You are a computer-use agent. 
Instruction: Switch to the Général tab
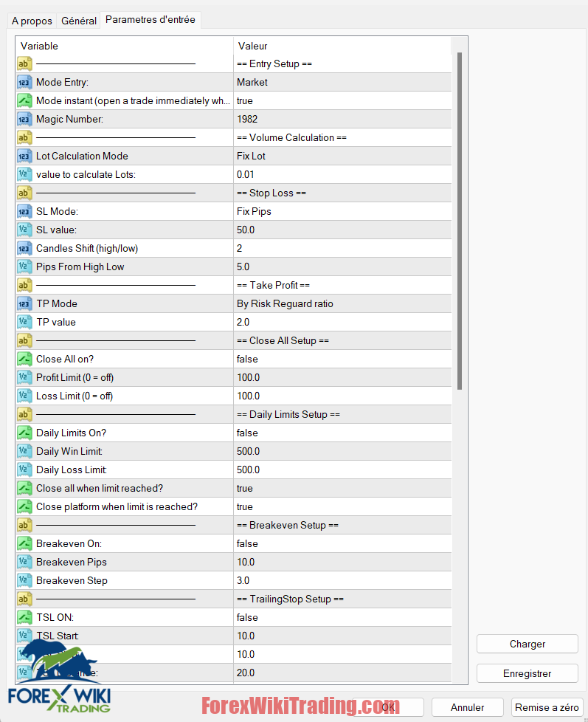click(x=79, y=21)
